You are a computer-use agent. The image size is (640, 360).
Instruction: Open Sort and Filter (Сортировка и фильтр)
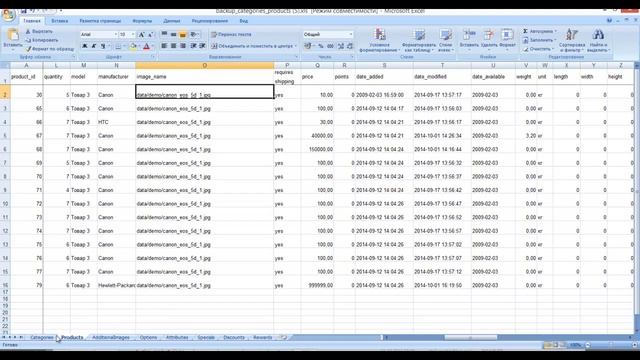[572, 40]
